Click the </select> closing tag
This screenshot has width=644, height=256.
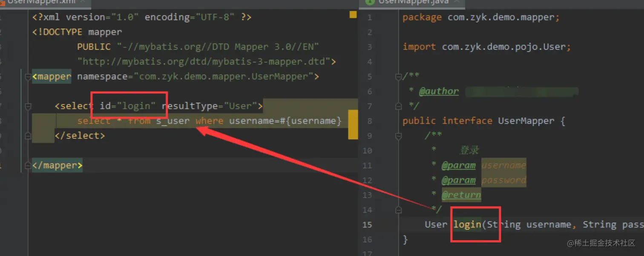coord(80,136)
